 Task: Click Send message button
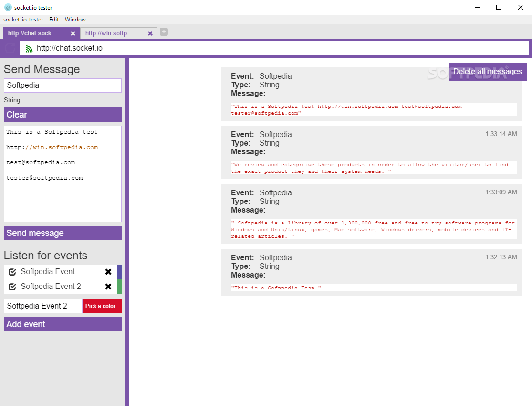point(63,233)
